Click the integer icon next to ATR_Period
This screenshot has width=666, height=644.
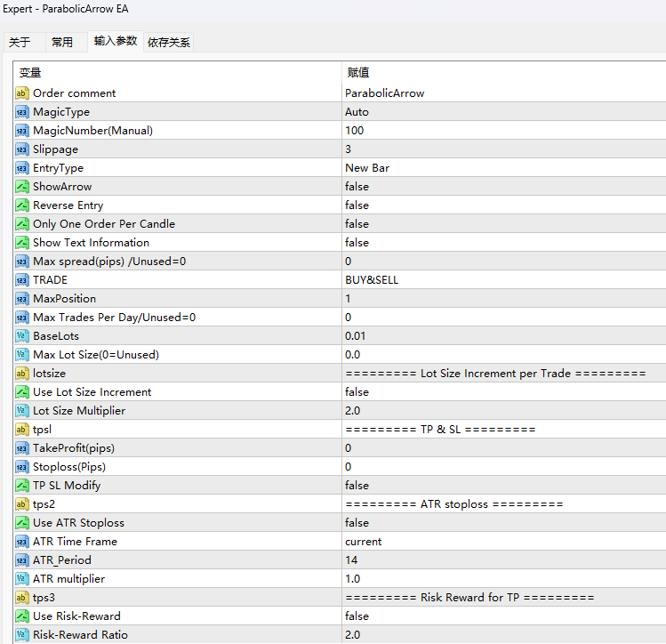click(x=22, y=560)
